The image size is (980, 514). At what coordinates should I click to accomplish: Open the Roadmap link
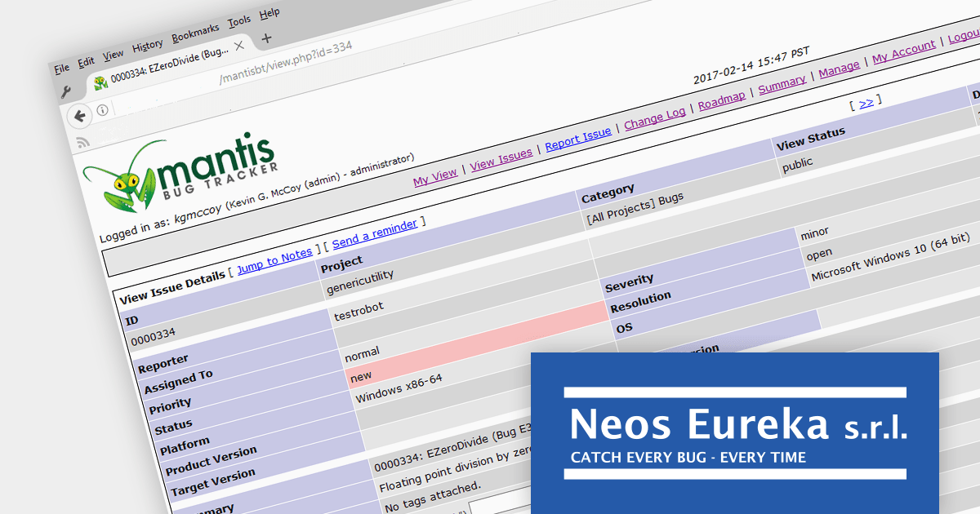click(x=721, y=100)
